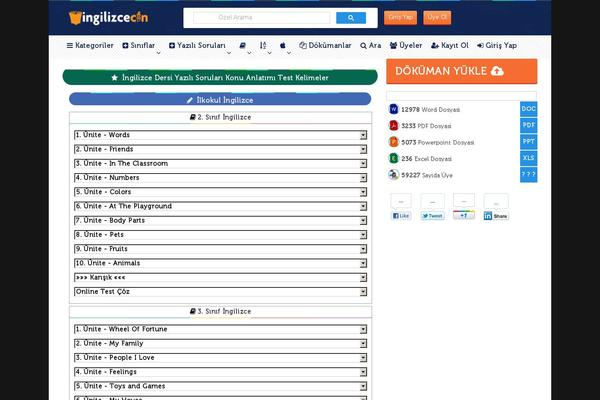Expand the 3. Ünite - People I Love dropdown
The height and width of the screenshot is (400, 600).
[x=220, y=358]
